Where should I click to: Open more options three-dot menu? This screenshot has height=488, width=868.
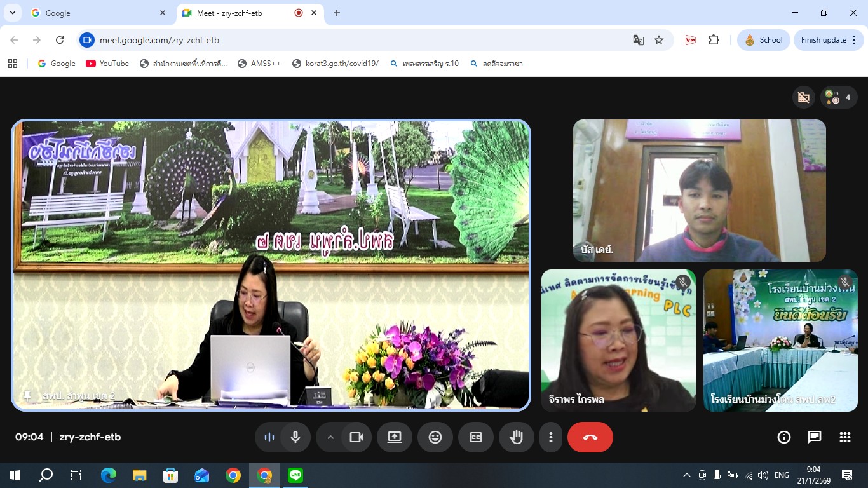point(550,437)
